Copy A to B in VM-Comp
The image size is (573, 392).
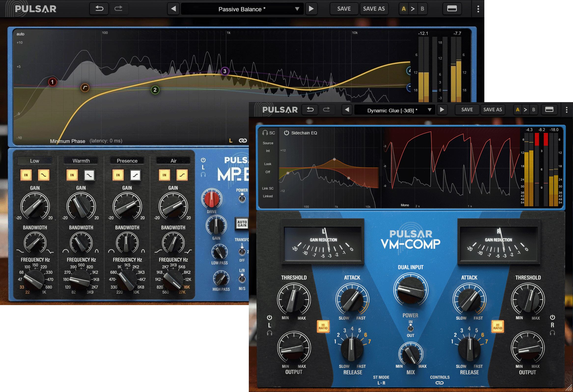pos(525,110)
